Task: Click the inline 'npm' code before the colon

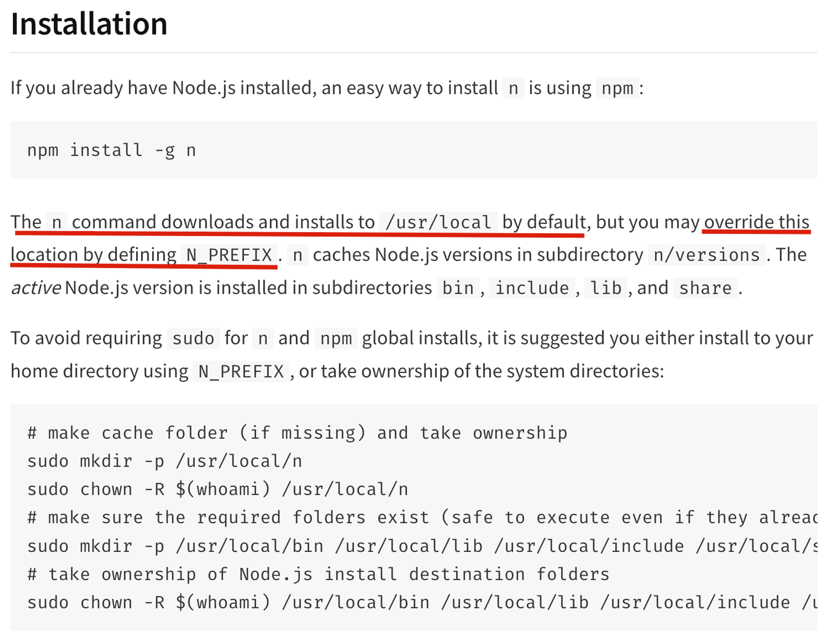Action: [x=617, y=89]
